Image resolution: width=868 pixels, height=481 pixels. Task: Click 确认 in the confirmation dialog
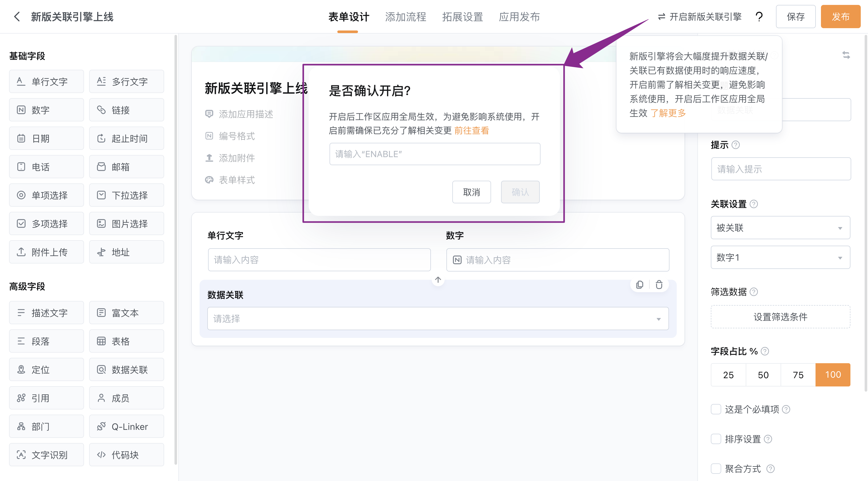pos(520,192)
